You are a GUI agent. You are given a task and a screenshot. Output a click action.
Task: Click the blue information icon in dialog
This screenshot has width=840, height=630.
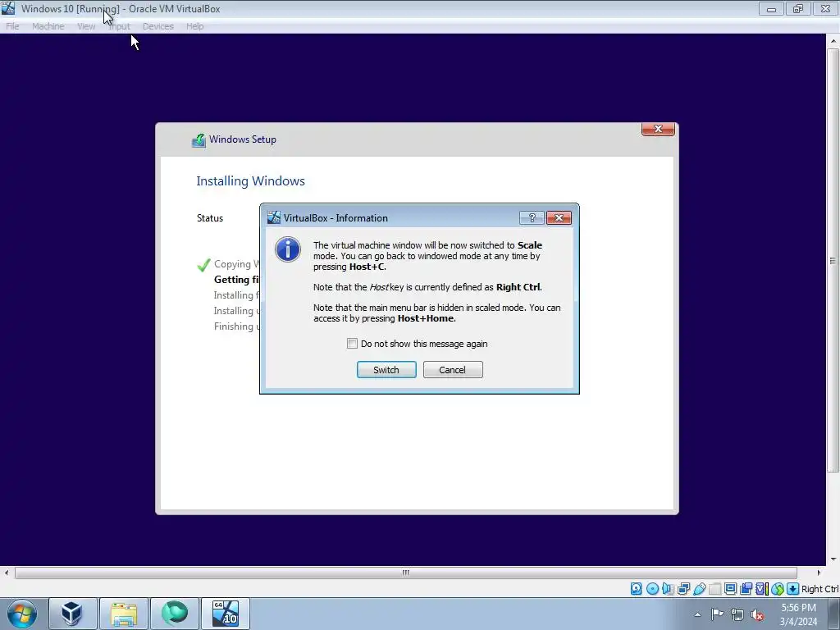click(288, 249)
